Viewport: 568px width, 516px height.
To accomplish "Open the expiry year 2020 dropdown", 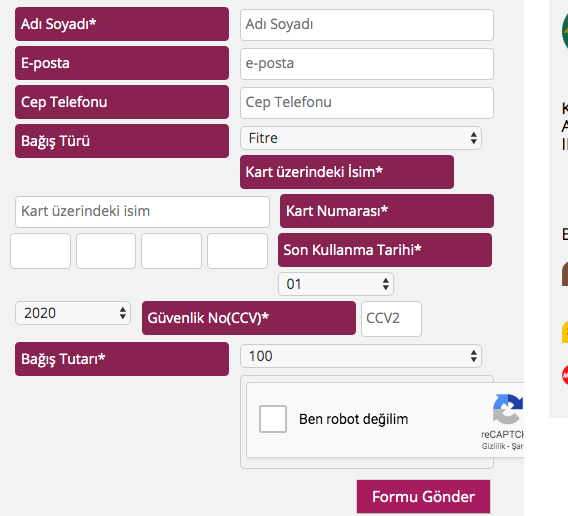I will coord(73,313).
